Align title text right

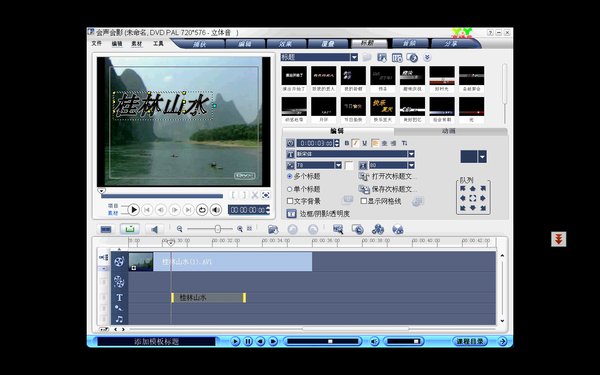coord(393,143)
